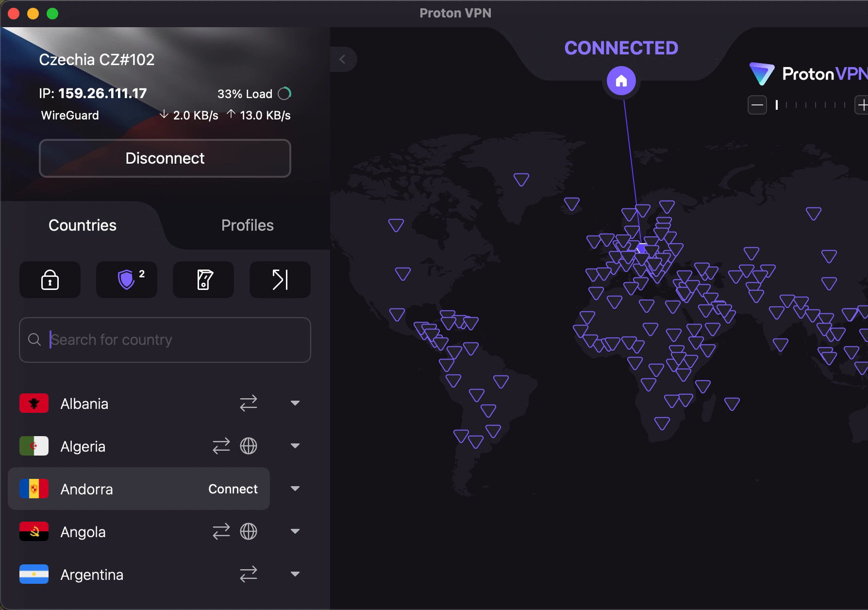
Task: Click the Disconnect button
Action: point(165,158)
